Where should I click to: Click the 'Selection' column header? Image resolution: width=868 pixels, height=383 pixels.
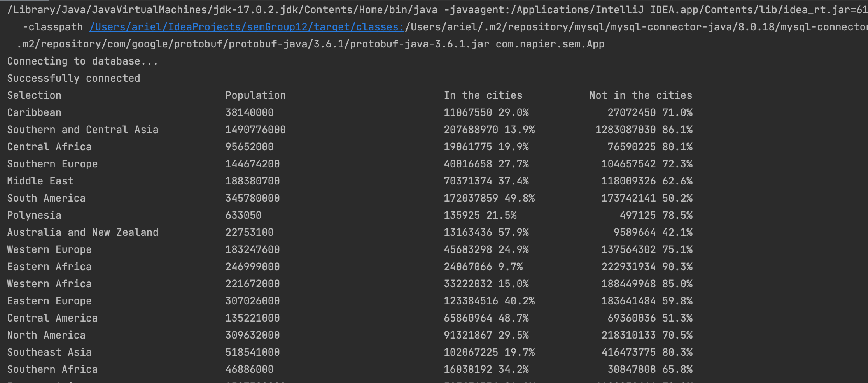tap(34, 95)
